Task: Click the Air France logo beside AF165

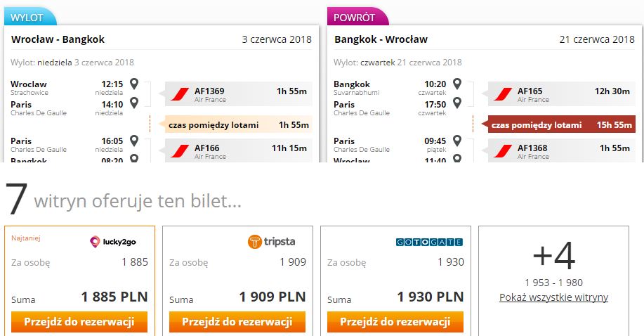Action: coord(503,94)
